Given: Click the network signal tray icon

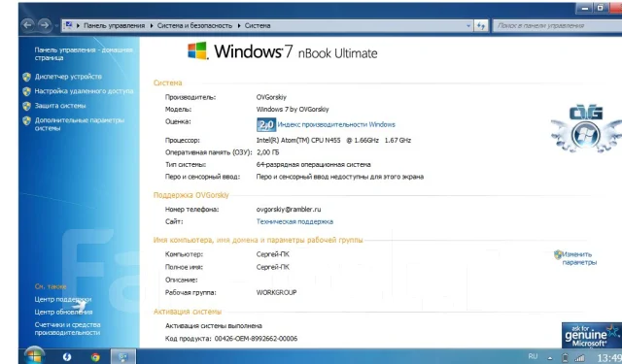Looking at the screenshot, I should tap(579, 357).
